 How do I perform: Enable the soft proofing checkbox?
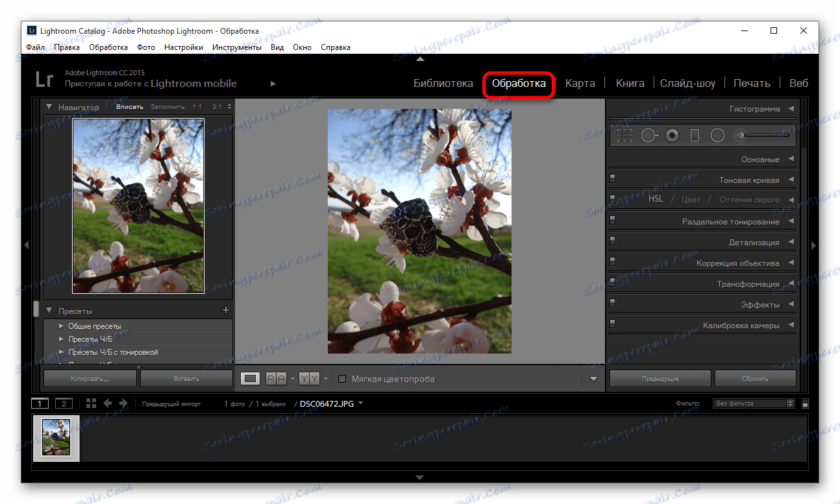tap(342, 379)
